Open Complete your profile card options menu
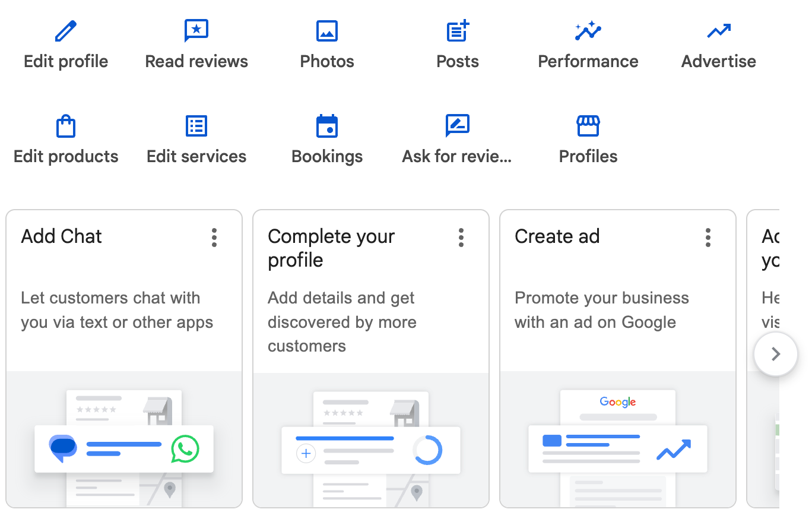 pyautogui.click(x=461, y=238)
